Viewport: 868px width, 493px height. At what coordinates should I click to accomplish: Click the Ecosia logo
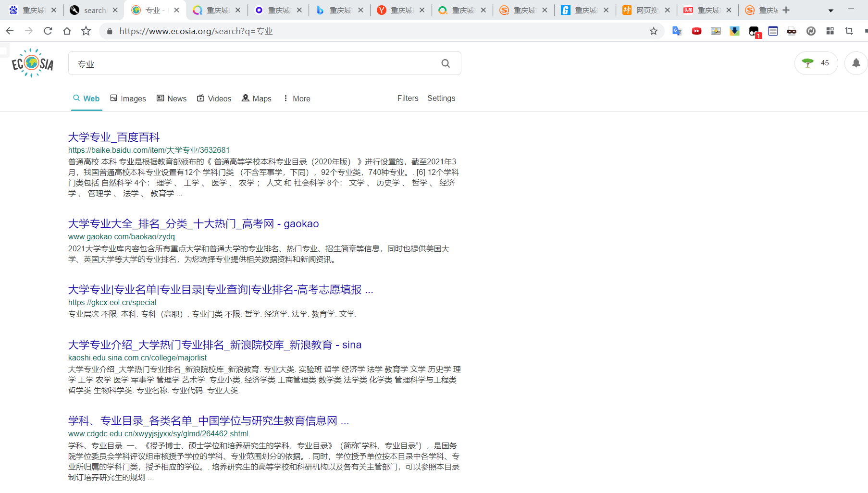[32, 63]
